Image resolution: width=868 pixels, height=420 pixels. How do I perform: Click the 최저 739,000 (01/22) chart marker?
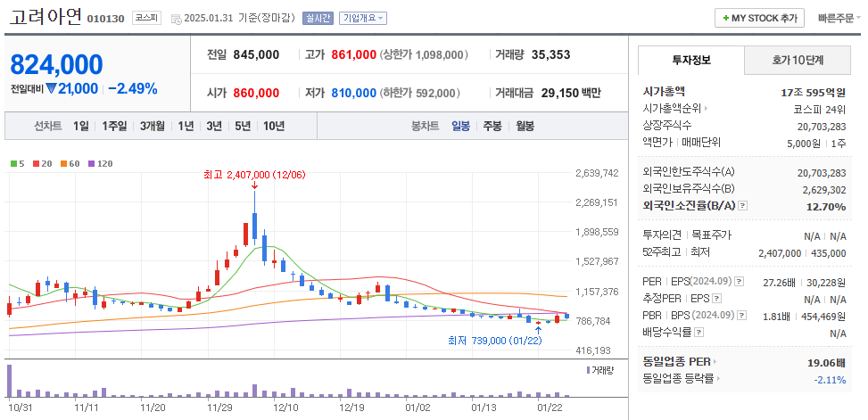pyautogui.click(x=495, y=341)
